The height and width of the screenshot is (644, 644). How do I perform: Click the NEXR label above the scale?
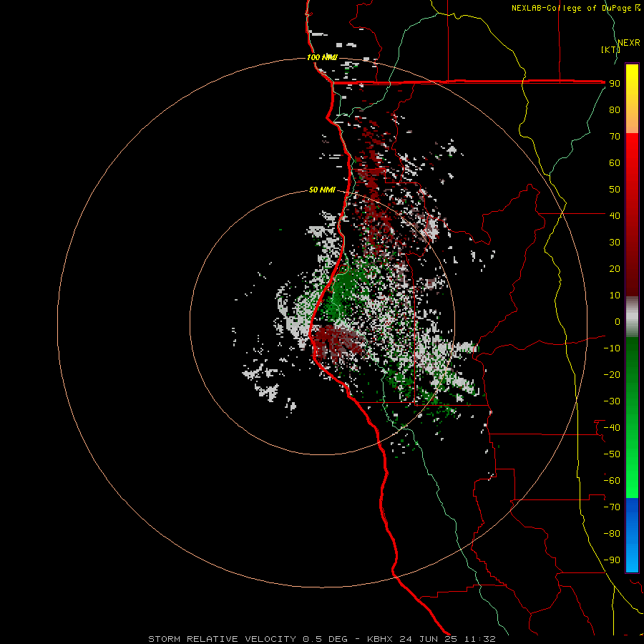coord(629,43)
